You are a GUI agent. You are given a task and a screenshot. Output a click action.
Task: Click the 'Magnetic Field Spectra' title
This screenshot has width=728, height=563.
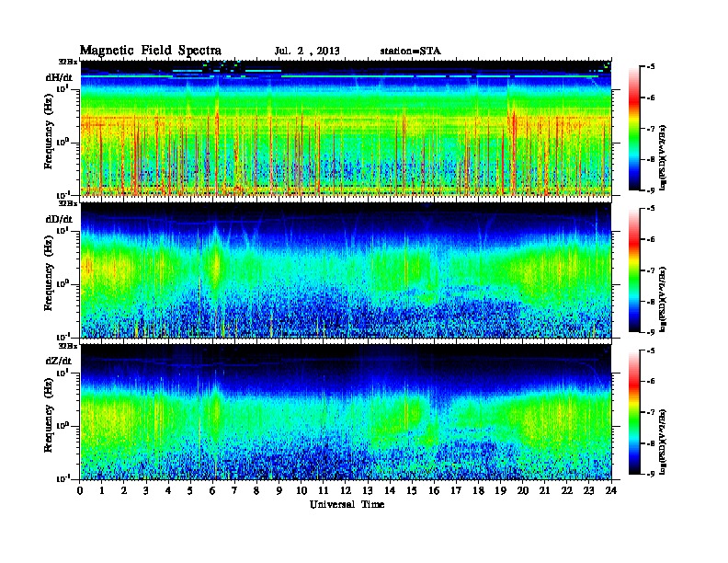[x=151, y=51]
